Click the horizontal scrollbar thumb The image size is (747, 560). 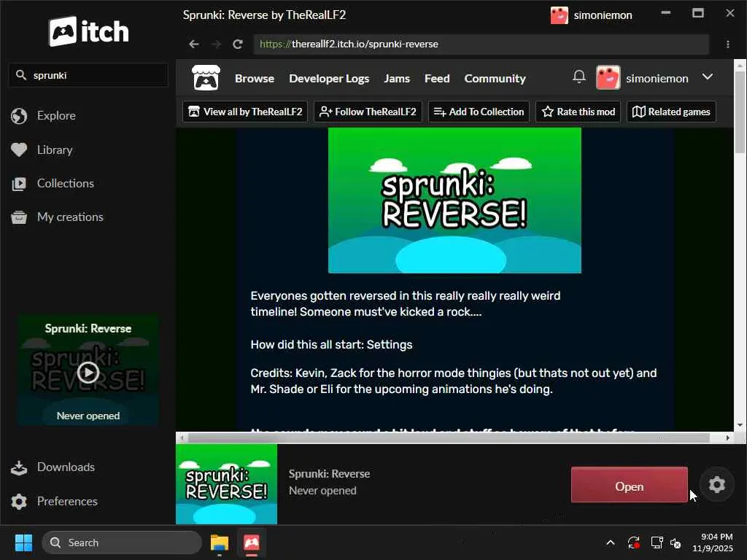(x=449, y=437)
